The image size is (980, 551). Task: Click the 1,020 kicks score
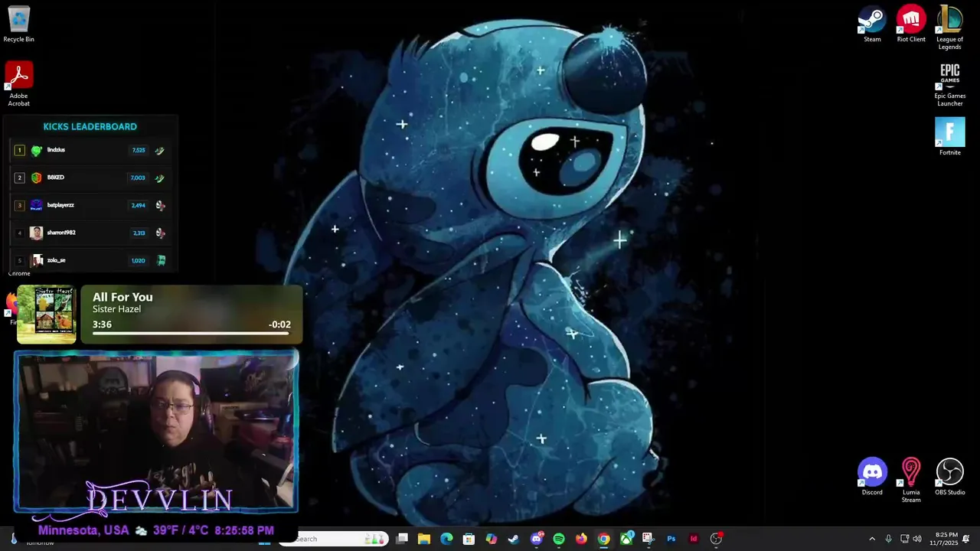139,261
